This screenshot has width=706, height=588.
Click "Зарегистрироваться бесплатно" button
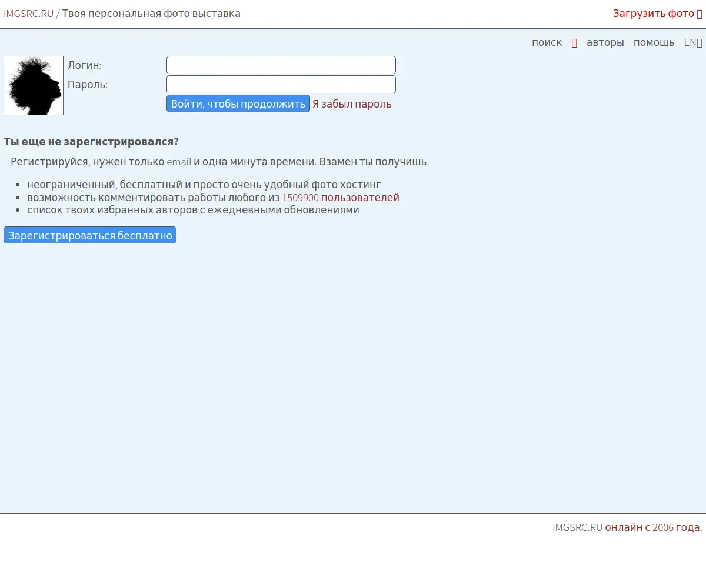90,235
